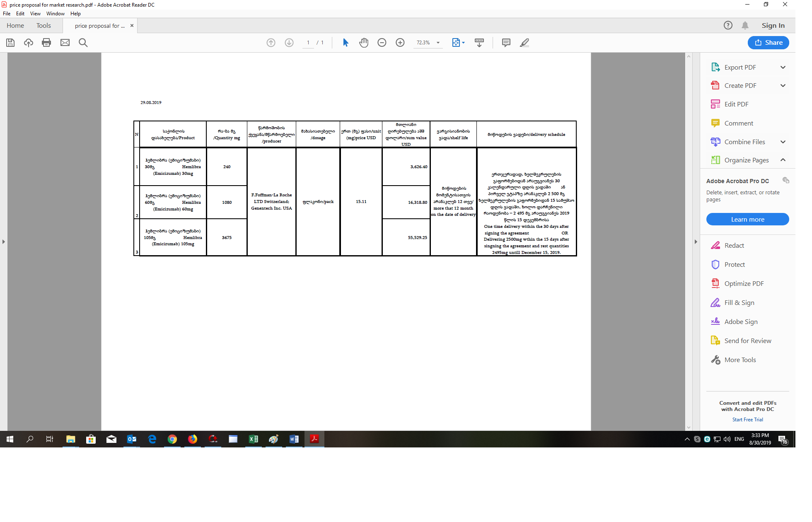Screen dimensions: 812x522
Task: Open the View menu
Action: point(35,14)
